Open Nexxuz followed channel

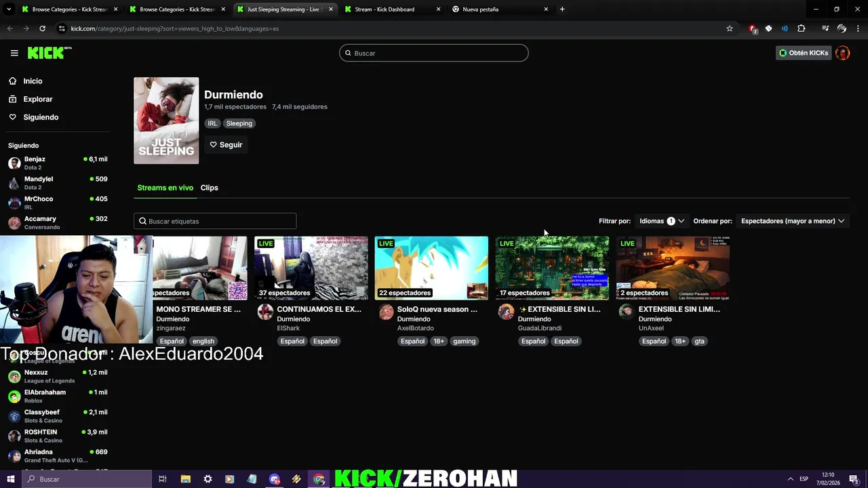point(58,376)
